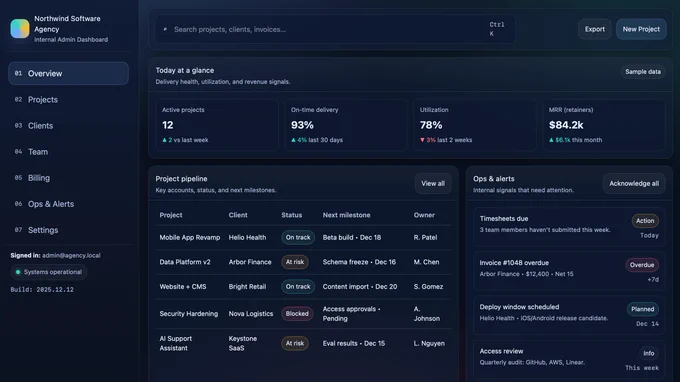Click the Northwind Software Agency logo
The width and height of the screenshot is (680, 382).
point(20,29)
